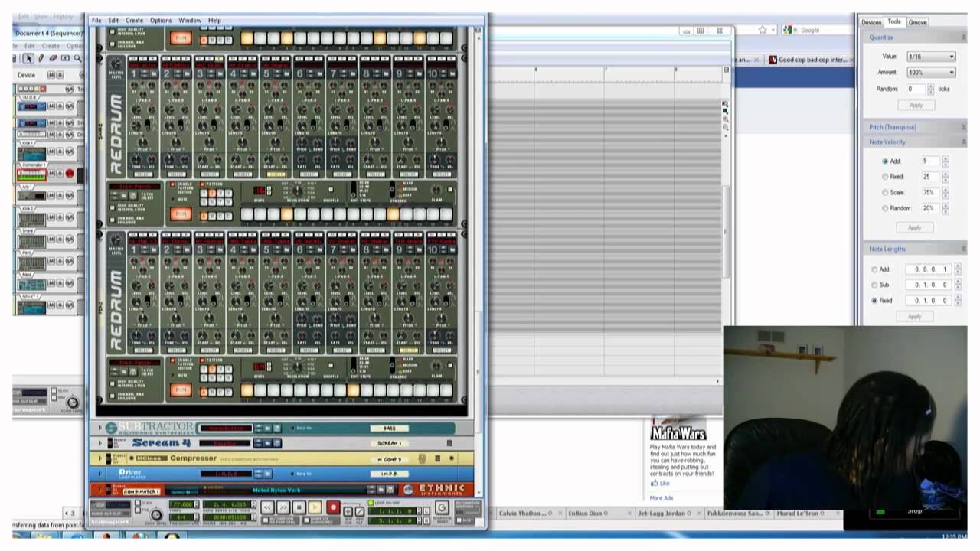This screenshot has width=980, height=551.
Task: Click the first step pad on top Redrum
Action: [x=247, y=38]
